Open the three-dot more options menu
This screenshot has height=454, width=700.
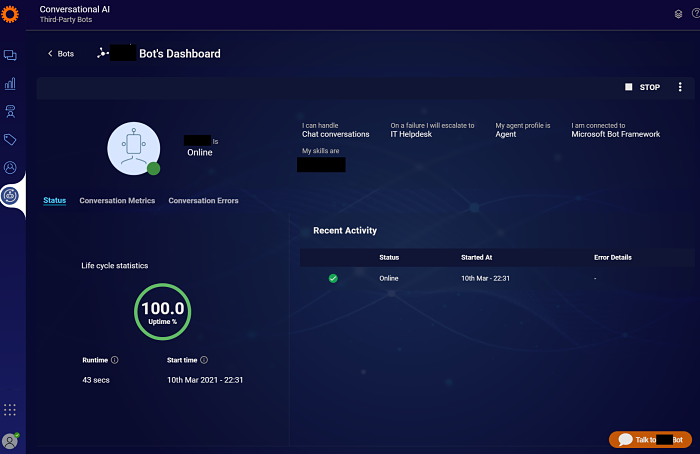[x=680, y=87]
